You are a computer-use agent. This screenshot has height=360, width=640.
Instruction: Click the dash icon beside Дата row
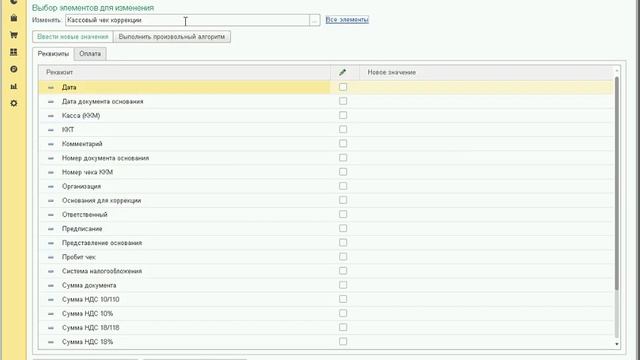tap(51, 87)
